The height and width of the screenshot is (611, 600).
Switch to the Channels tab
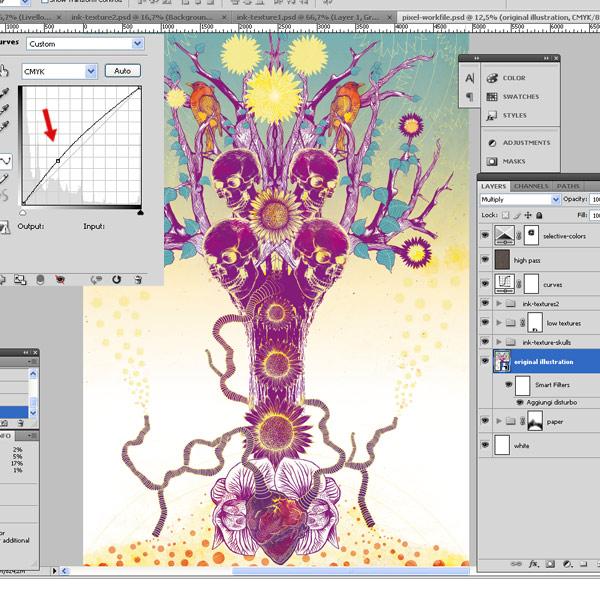coord(531,186)
